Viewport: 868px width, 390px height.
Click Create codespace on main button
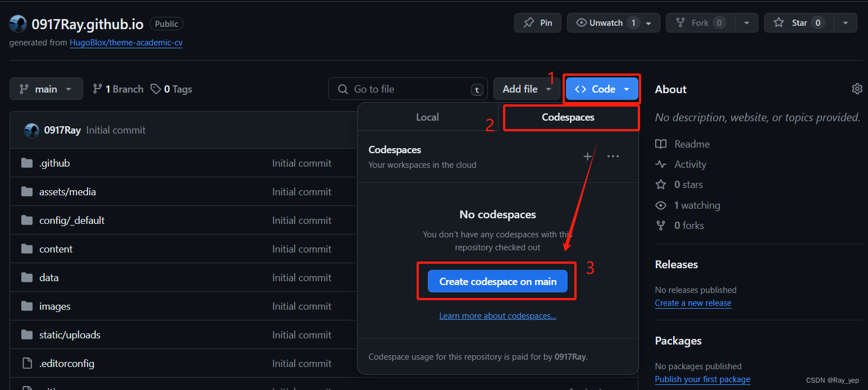click(498, 282)
